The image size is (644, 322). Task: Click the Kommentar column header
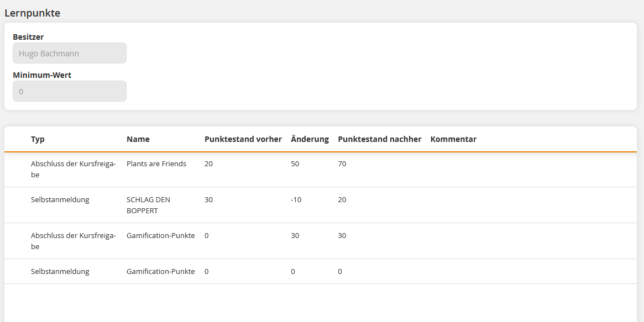click(453, 139)
